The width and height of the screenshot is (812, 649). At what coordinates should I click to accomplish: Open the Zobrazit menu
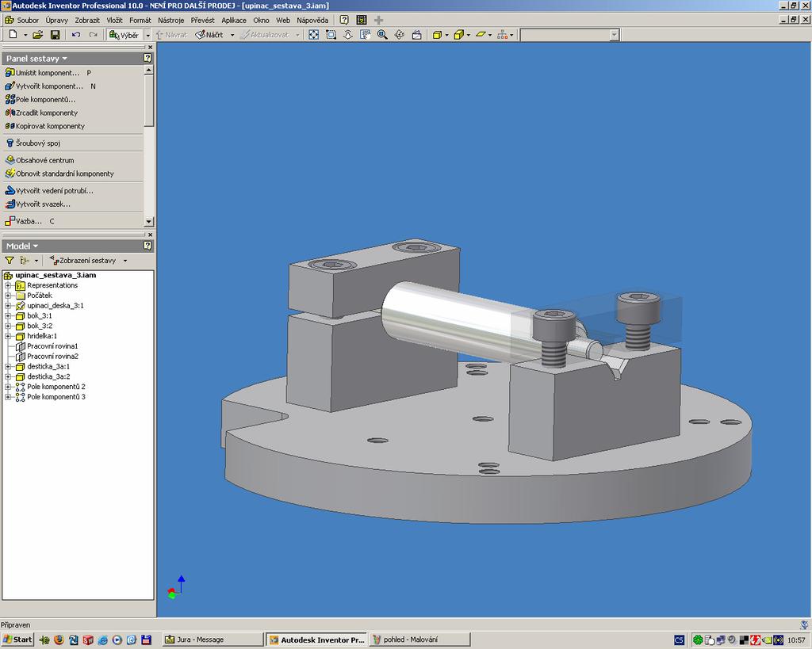(x=87, y=20)
